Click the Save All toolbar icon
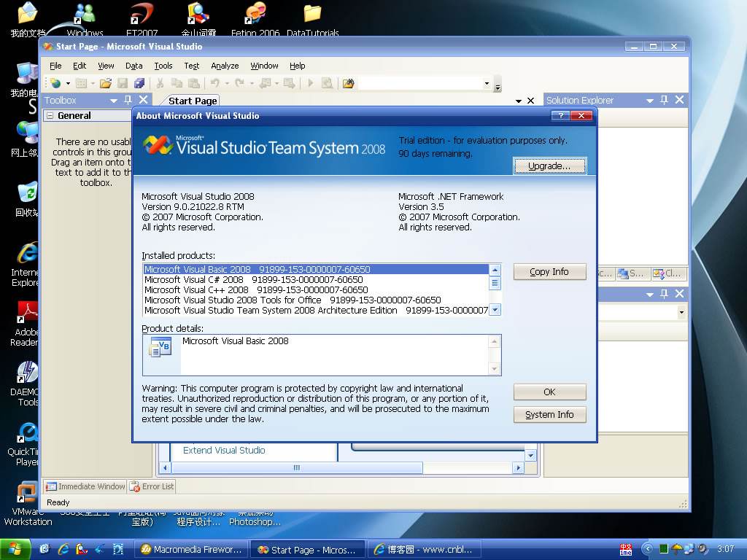 coord(139,84)
